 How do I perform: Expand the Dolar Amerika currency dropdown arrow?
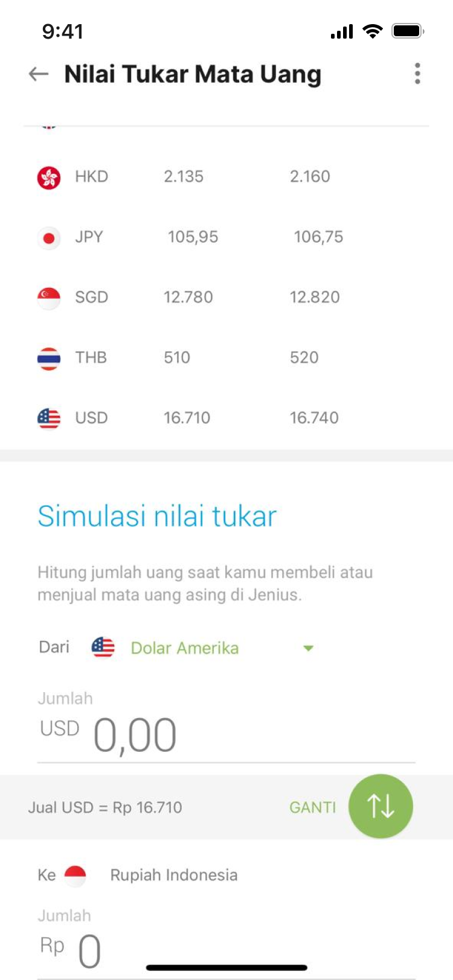coord(308,648)
